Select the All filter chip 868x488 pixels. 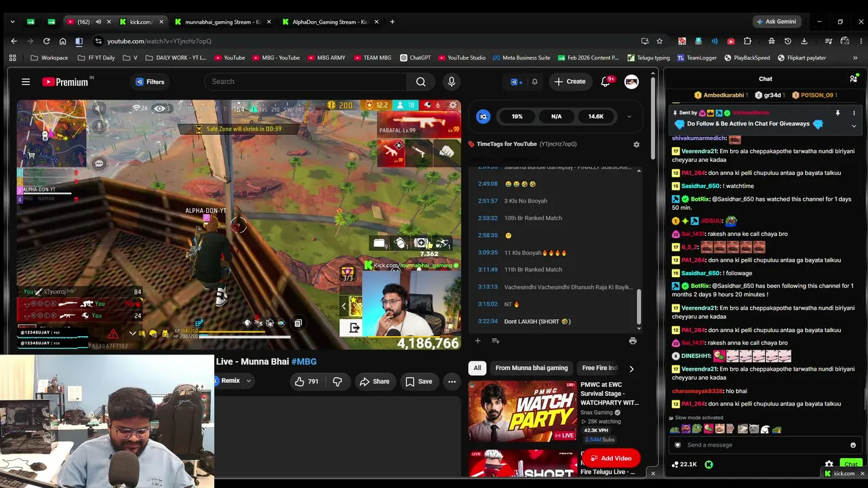477,368
